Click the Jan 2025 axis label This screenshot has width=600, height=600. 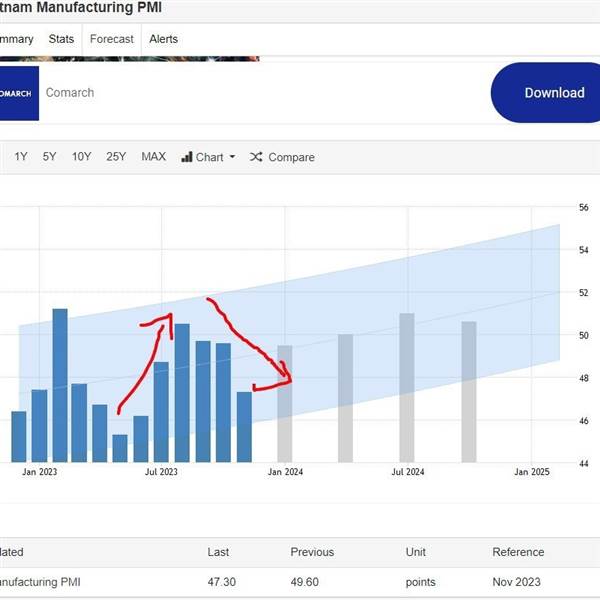coord(532,472)
